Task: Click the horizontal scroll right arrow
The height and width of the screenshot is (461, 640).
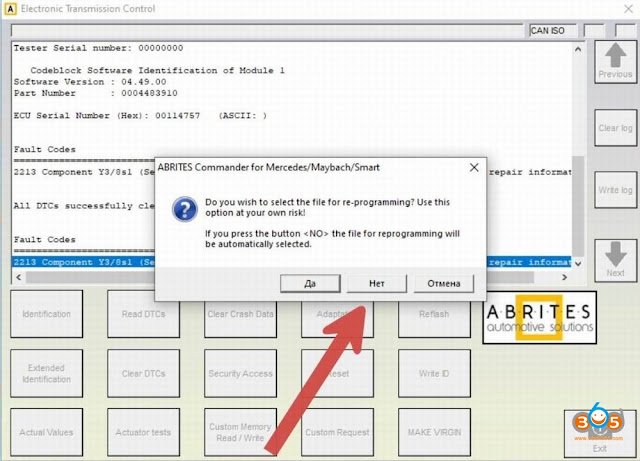Action: pos(564,277)
